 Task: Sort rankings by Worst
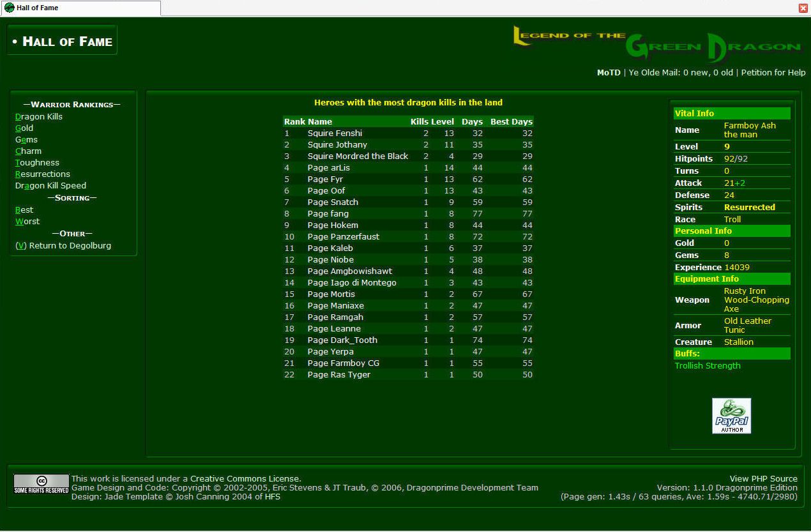coord(27,222)
